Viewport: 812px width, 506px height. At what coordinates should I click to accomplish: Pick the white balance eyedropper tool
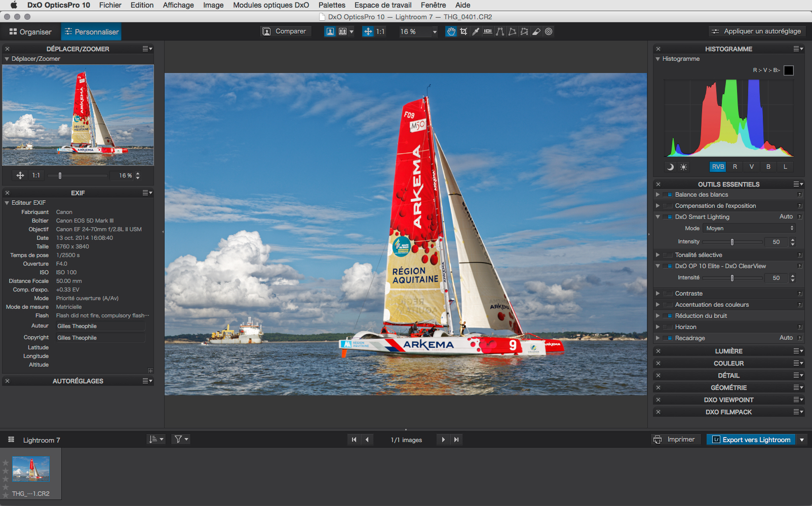pos(476,31)
